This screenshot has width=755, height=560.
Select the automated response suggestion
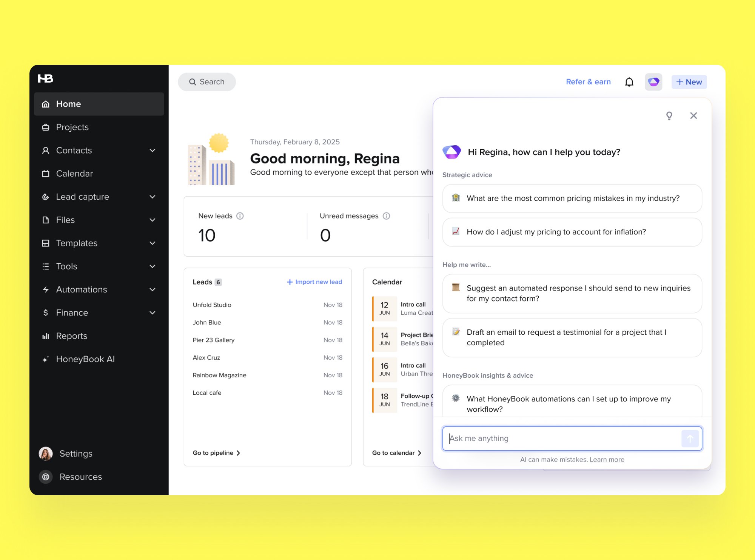[572, 294]
